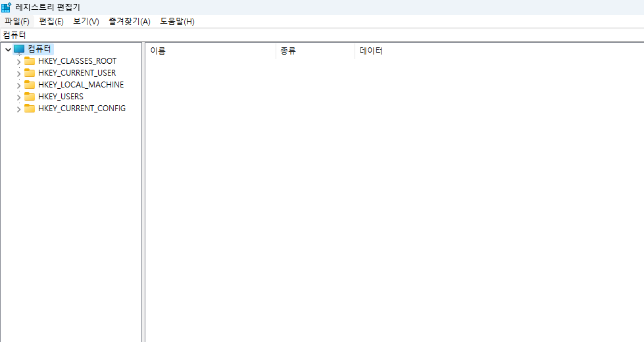The height and width of the screenshot is (342, 644).
Task: Expand HKEY_CURRENT_CONFIG chevron
Action: point(18,109)
